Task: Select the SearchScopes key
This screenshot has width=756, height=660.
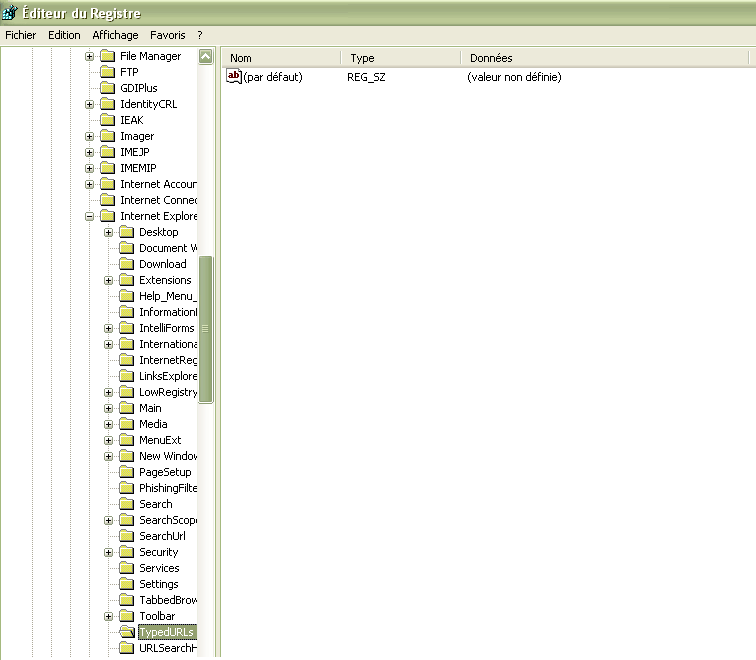Action: [168, 520]
